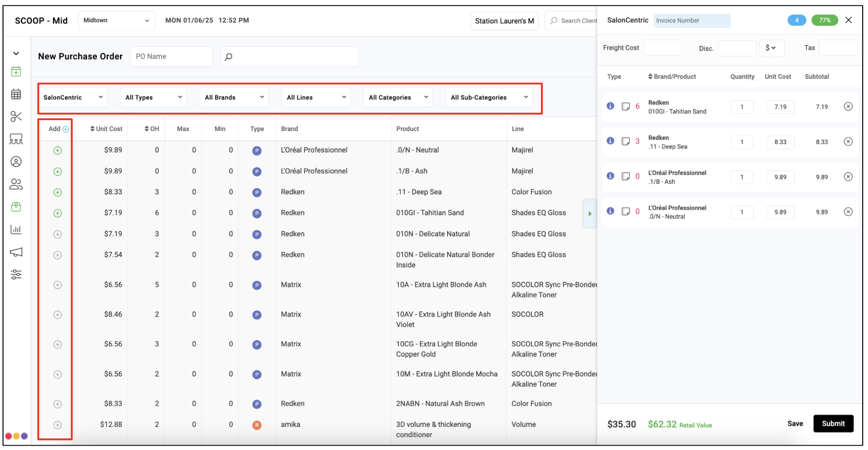Open the sliders settings icon in sidebar
Screen dimensions: 868x450
click(16, 274)
